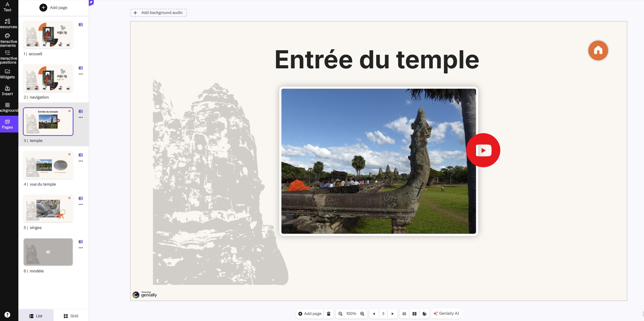Screen dimensions: 644x321
Task: Select the Angkor Wat photo on canvas
Action: tap(378, 161)
